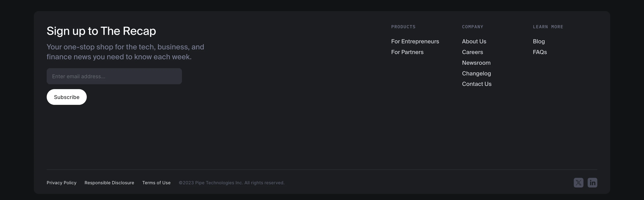Go to For Partners page
The height and width of the screenshot is (200, 644).
(407, 52)
